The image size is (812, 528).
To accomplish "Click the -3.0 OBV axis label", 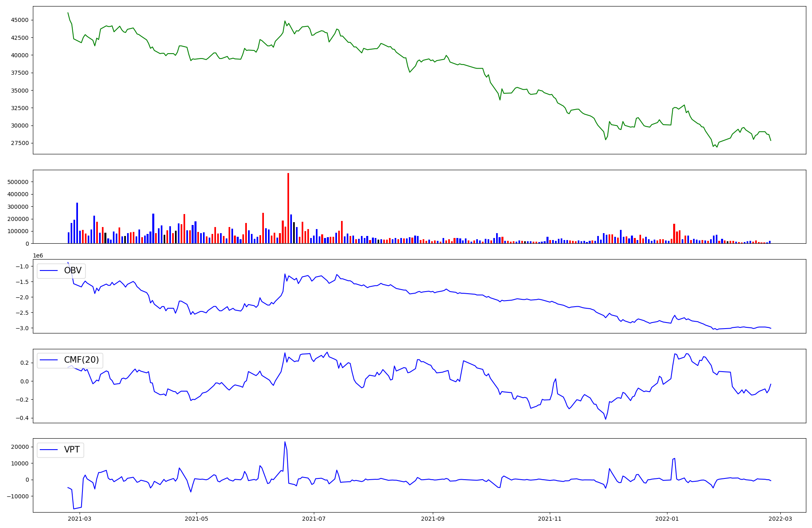I will coord(23,328).
